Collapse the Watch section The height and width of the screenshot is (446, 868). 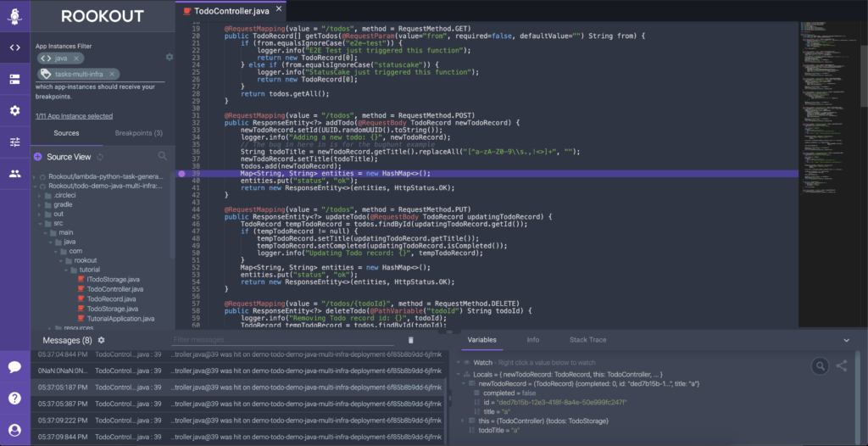(459, 362)
